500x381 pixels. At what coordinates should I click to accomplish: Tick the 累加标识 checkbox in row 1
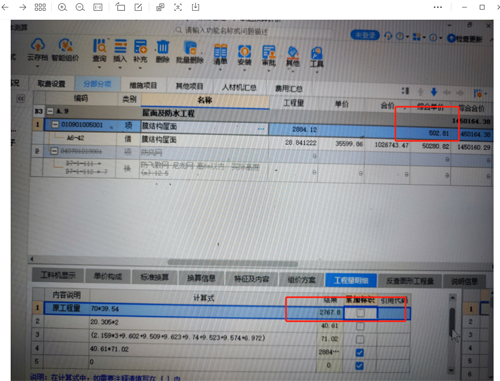point(360,313)
